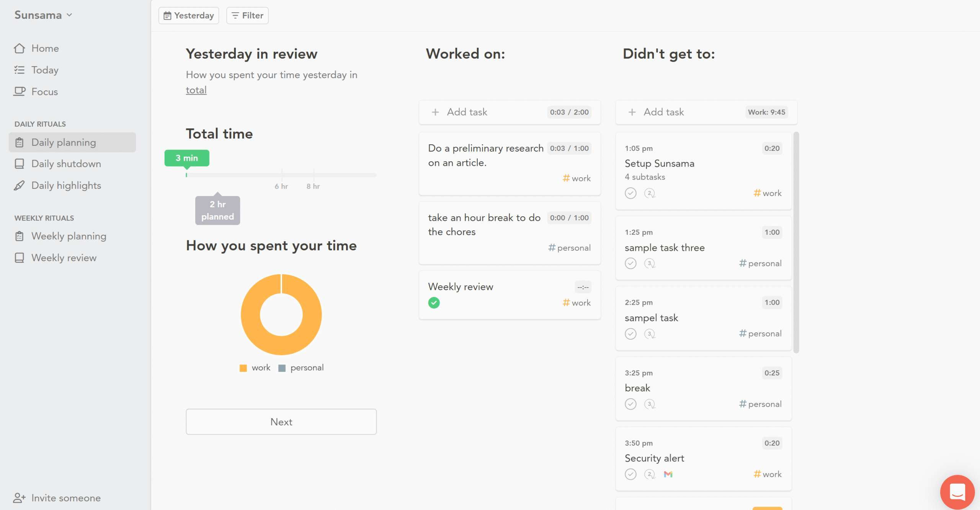Click the donut chart of time spent

[x=281, y=315]
